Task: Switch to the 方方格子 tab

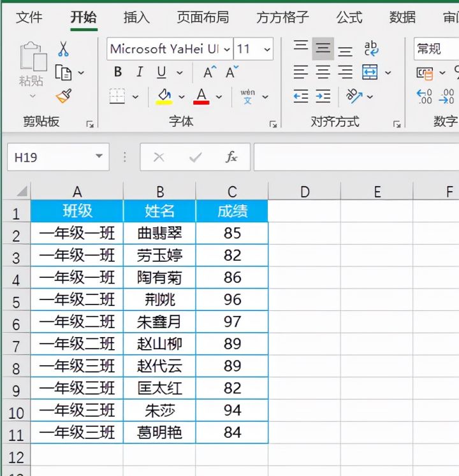Action: click(x=282, y=17)
